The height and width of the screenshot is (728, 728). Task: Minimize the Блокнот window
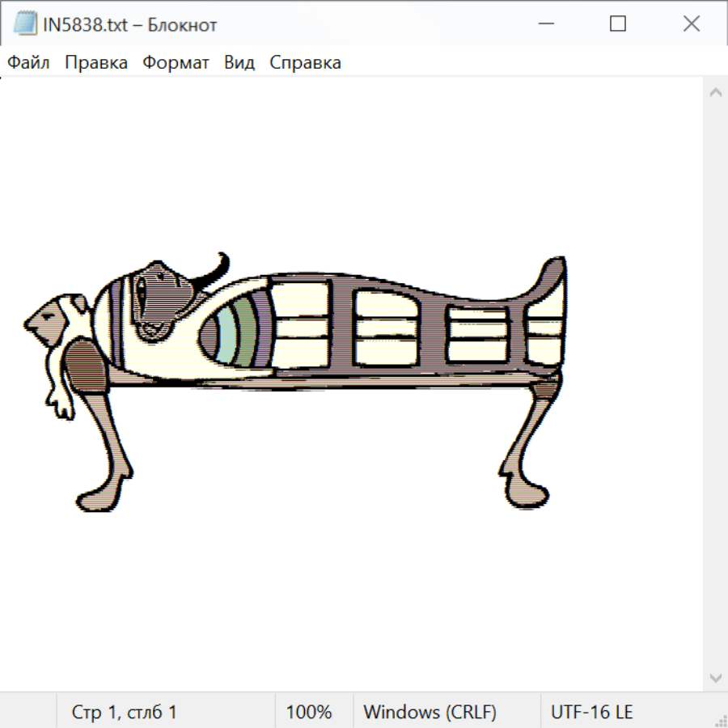click(545, 24)
